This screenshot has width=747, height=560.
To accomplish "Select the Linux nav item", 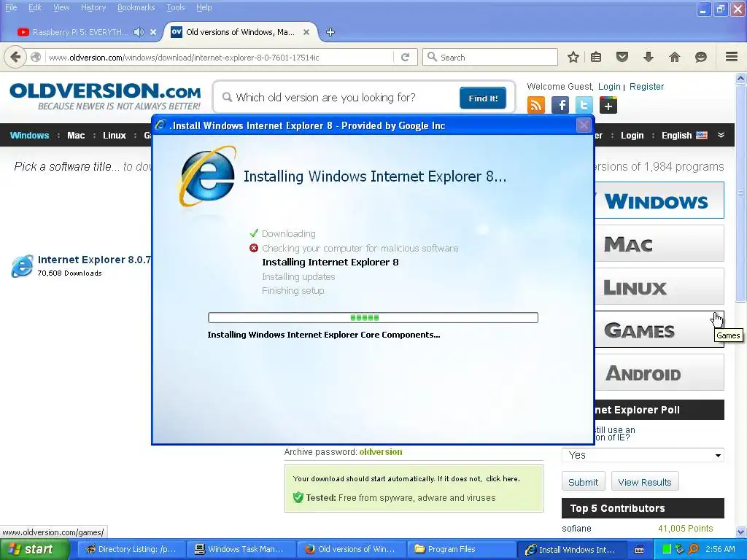I will 115,135.
